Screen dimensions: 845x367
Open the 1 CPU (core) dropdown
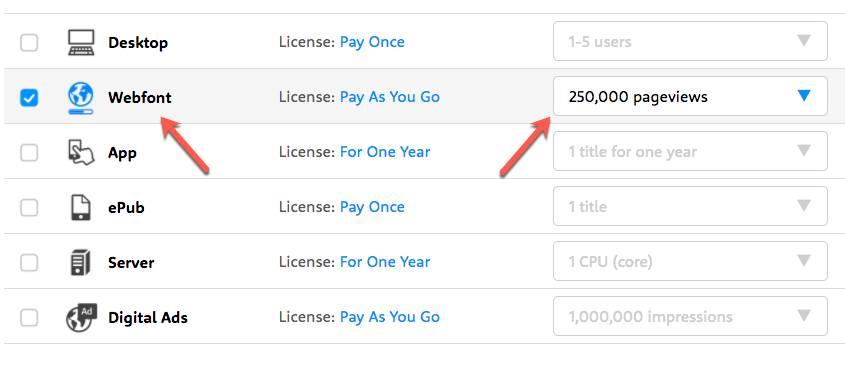tap(690, 261)
